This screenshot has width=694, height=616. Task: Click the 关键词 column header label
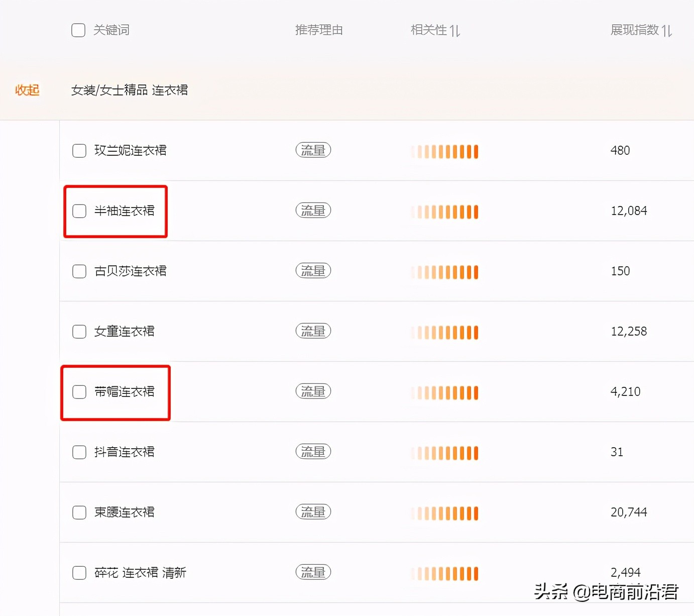click(111, 30)
